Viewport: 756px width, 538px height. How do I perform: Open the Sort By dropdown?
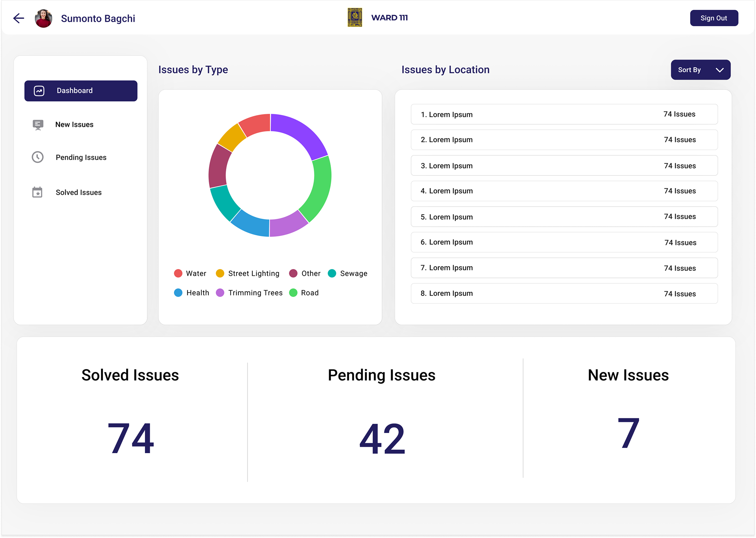(700, 70)
